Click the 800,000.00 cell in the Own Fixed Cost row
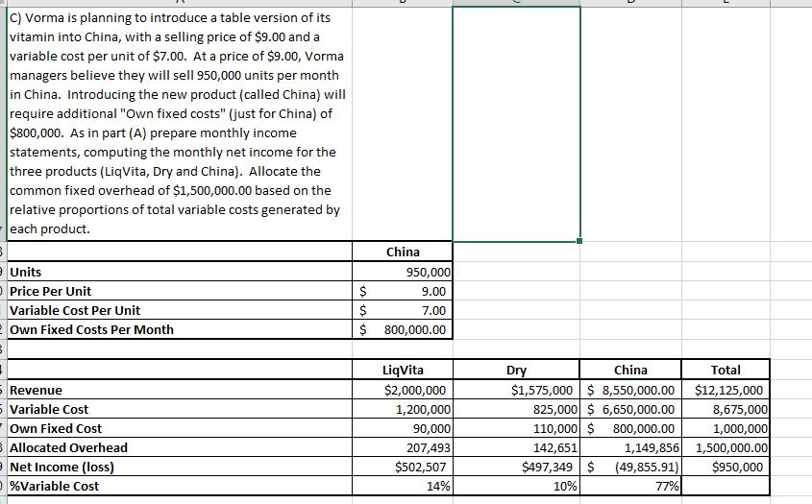Screen dimensions: 812x504 630,428
